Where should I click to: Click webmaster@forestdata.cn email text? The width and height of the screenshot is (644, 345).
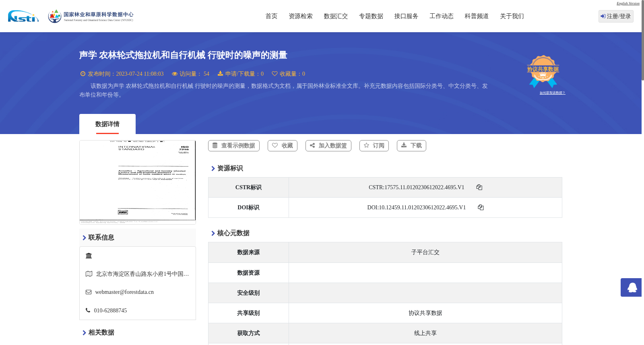pos(124,292)
